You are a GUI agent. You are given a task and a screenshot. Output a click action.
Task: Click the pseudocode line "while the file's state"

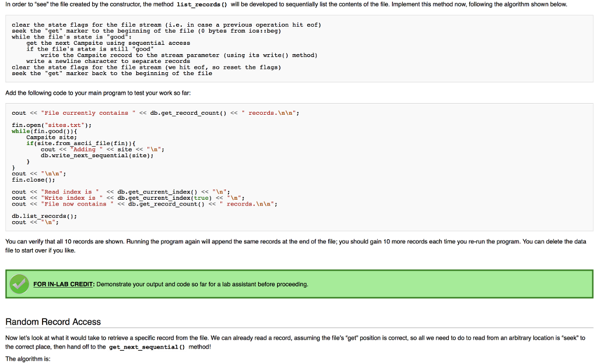point(72,37)
